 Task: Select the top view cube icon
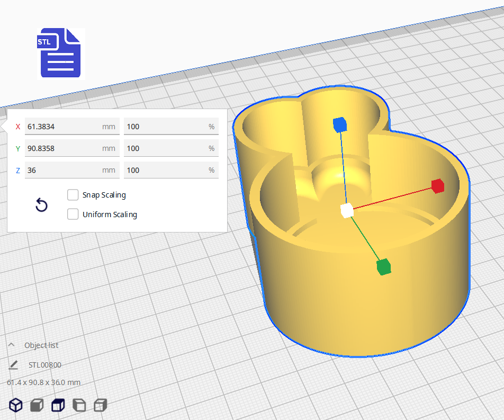click(57, 406)
